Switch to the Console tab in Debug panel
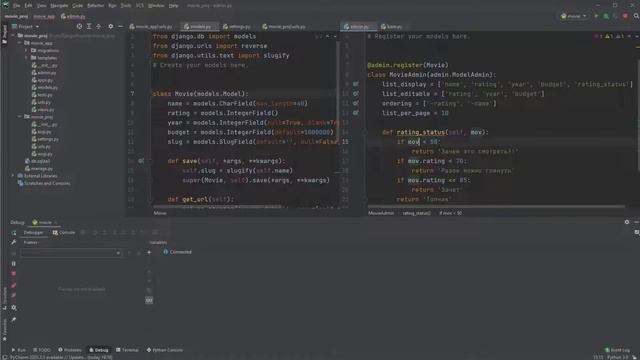This screenshot has height=360, width=640. (64, 233)
